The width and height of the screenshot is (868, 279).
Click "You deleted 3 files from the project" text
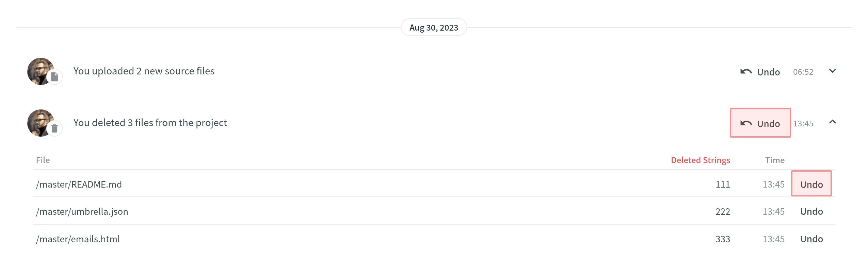click(150, 123)
